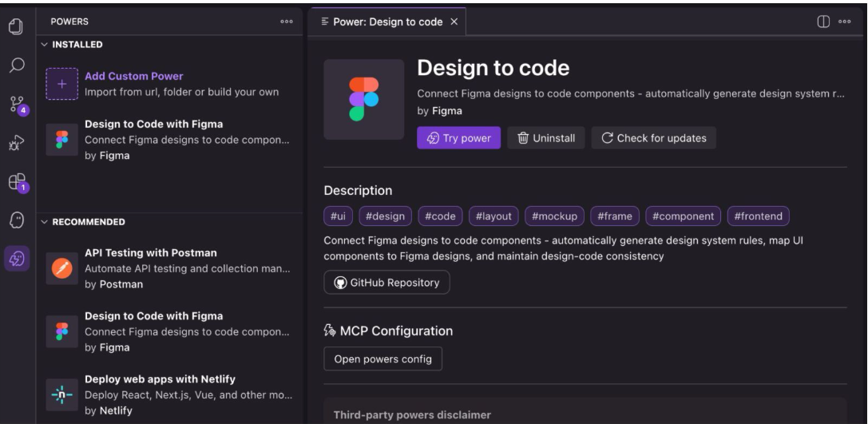Image resolution: width=868 pixels, height=424 pixels.
Task: Click the #ui tag
Action: tap(338, 216)
